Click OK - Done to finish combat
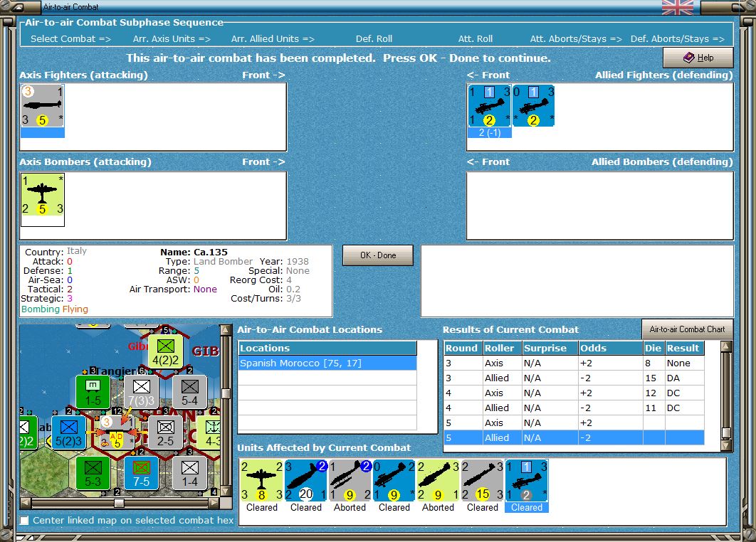The width and height of the screenshot is (756, 542). coord(378,255)
